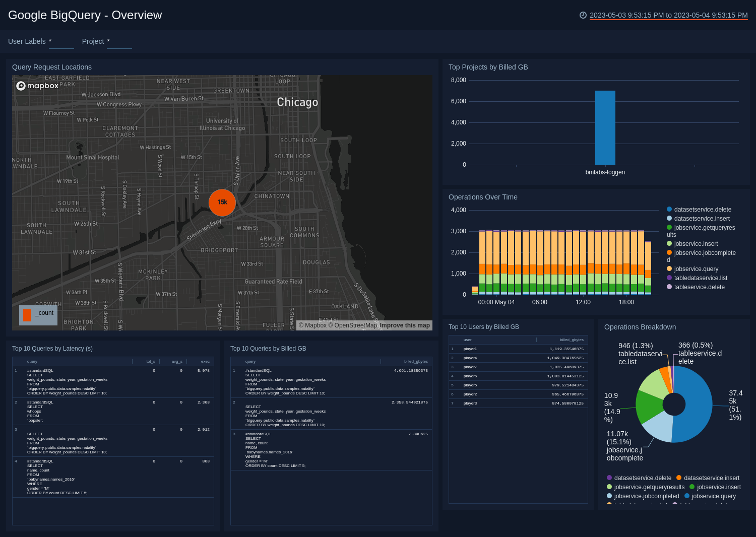This screenshot has height=537, width=756.
Task: Select the player2 row in users table
Action: 518,394
